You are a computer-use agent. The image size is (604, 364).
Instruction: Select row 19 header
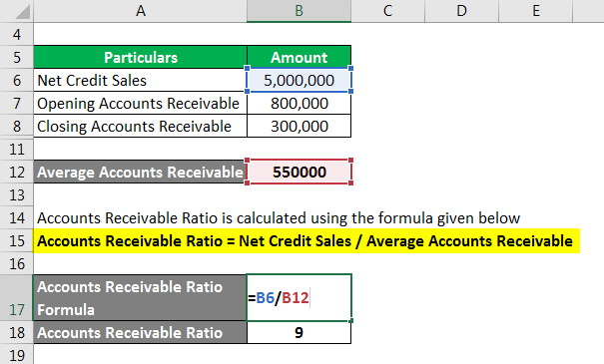[x=17, y=355]
